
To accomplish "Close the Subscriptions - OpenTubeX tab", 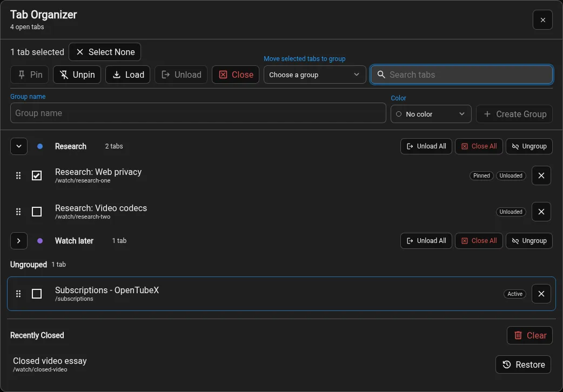I will 541,294.
